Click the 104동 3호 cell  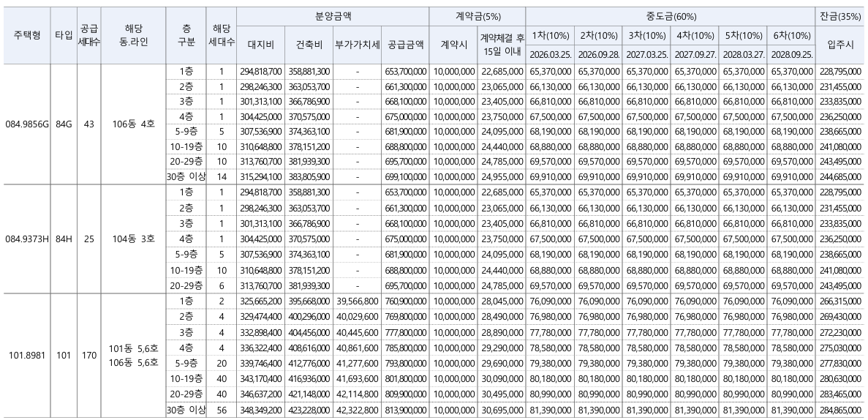[x=133, y=239]
